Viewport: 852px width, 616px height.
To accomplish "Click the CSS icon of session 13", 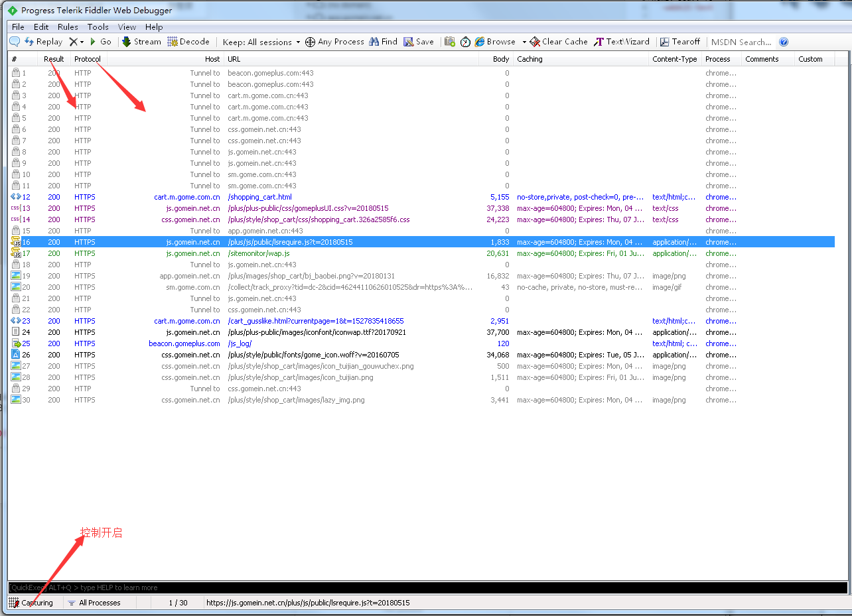I will [15, 208].
